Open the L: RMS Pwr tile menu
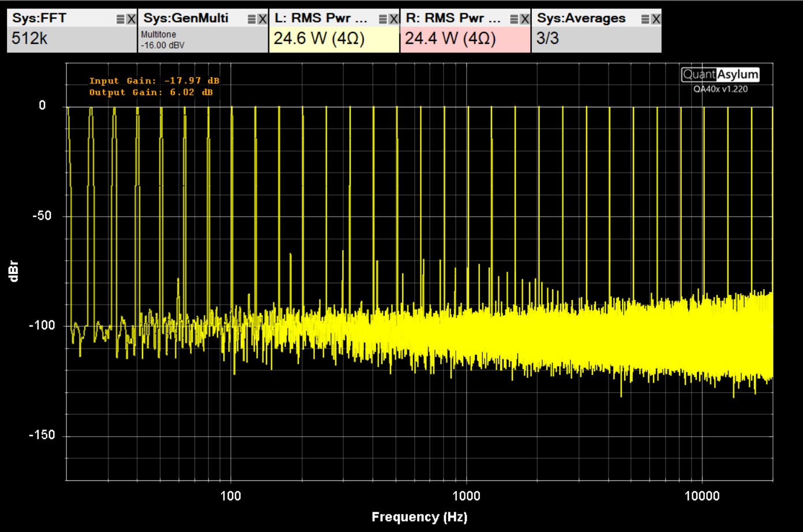 (x=383, y=19)
